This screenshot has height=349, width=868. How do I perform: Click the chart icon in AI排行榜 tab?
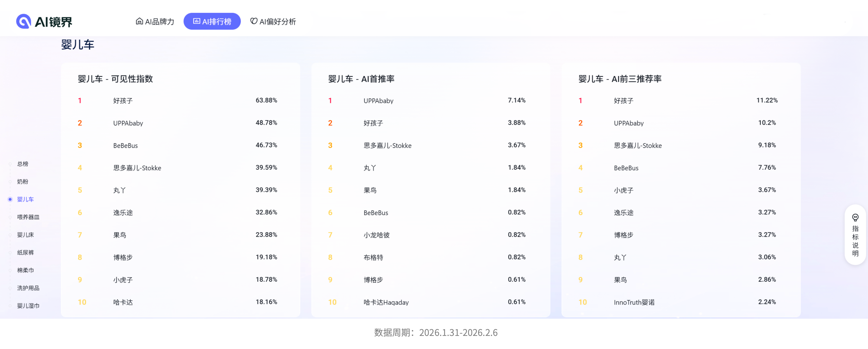196,21
